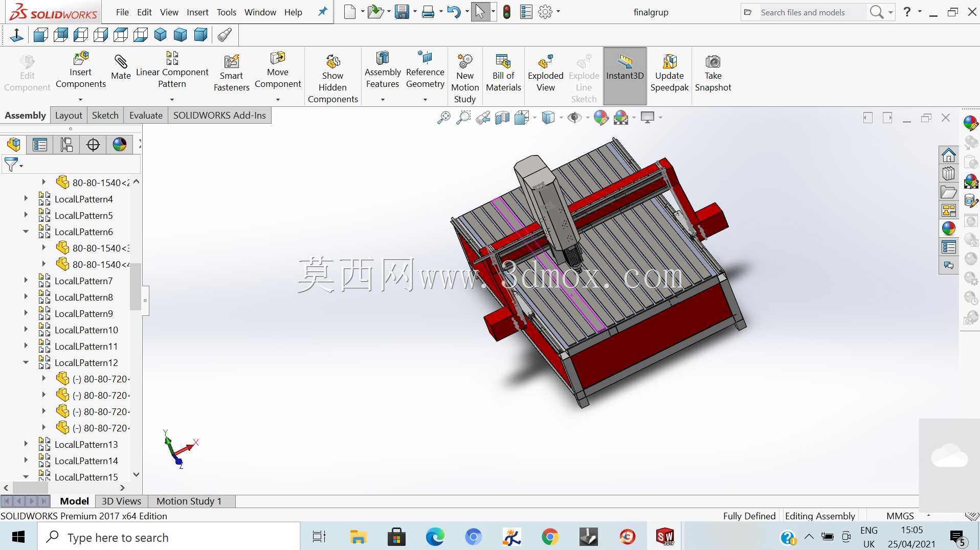Open SOLIDWORKS 2017 taskbar icon
The width and height of the screenshot is (980, 550).
tap(665, 537)
